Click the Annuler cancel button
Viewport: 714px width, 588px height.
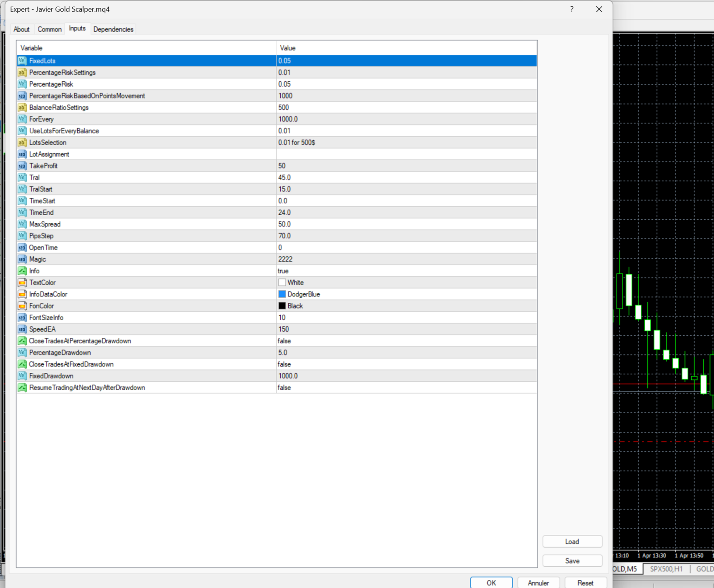point(538,583)
